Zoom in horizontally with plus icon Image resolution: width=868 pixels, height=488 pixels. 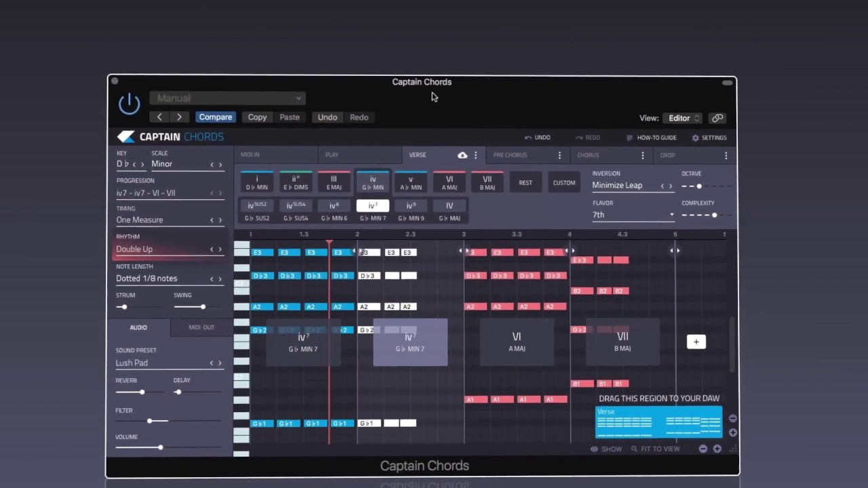717,449
